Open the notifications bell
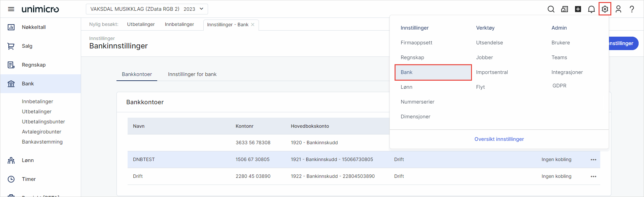Viewport: 644px width, 197px height. point(591,9)
